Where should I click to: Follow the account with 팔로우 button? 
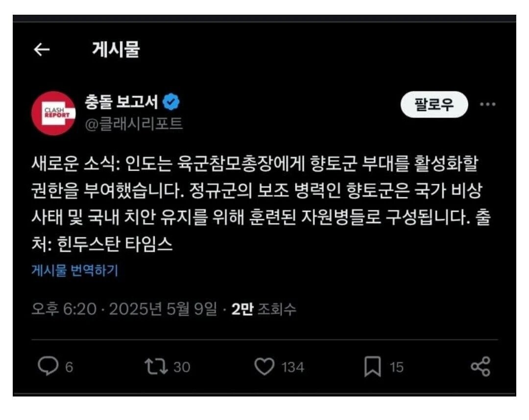click(x=434, y=104)
